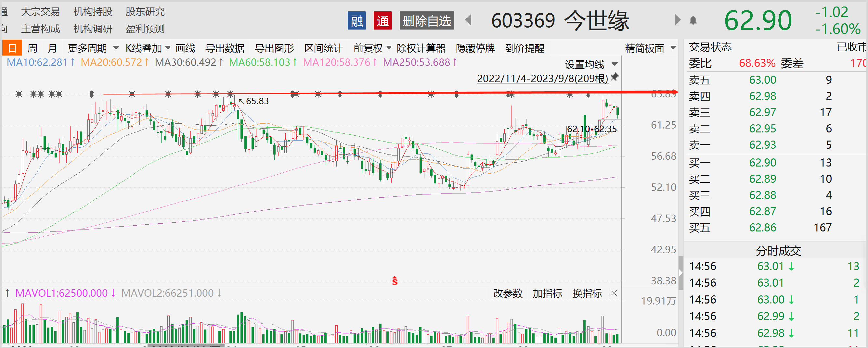Image resolution: width=868 pixels, height=348 pixels.
Task: Click the MA120:58.376 indicator label
Action: (x=340, y=63)
